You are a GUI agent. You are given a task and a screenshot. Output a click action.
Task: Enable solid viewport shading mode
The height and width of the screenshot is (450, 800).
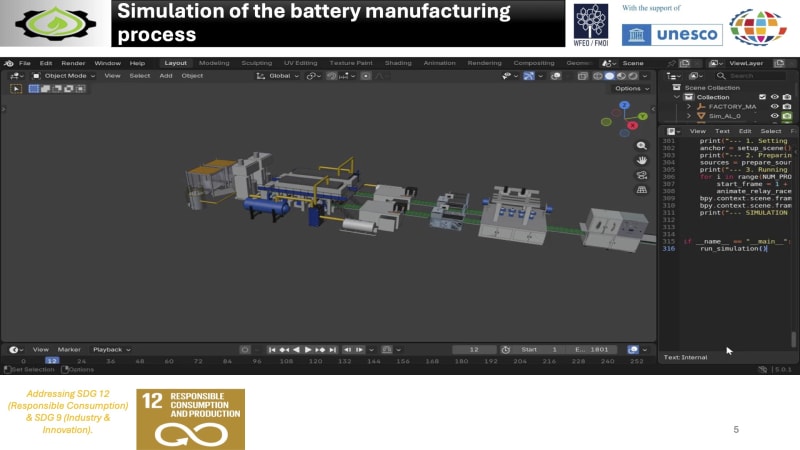tap(609, 76)
